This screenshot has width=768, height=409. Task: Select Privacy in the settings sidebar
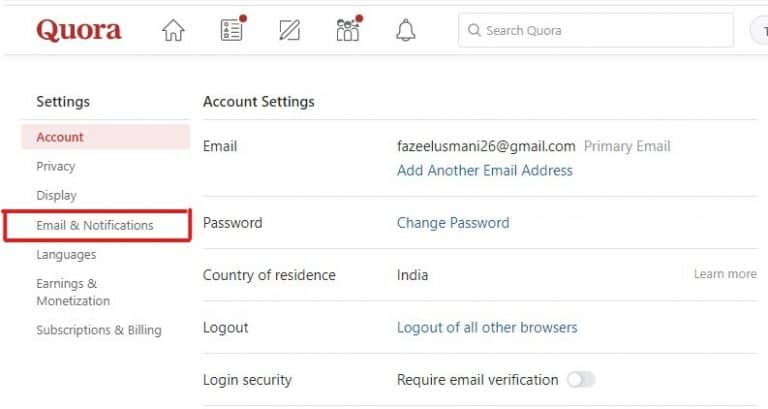tap(56, 166)
